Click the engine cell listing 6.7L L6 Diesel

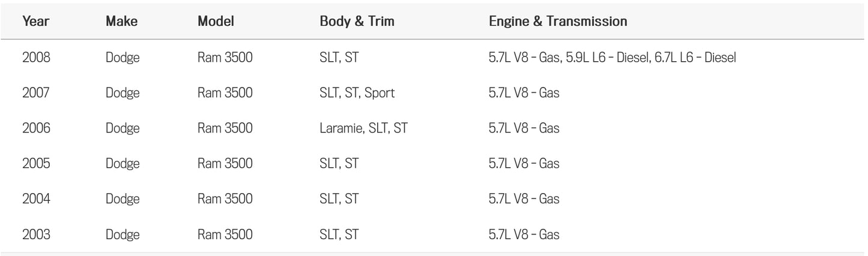pyautogui.click(x=612, y=58)
